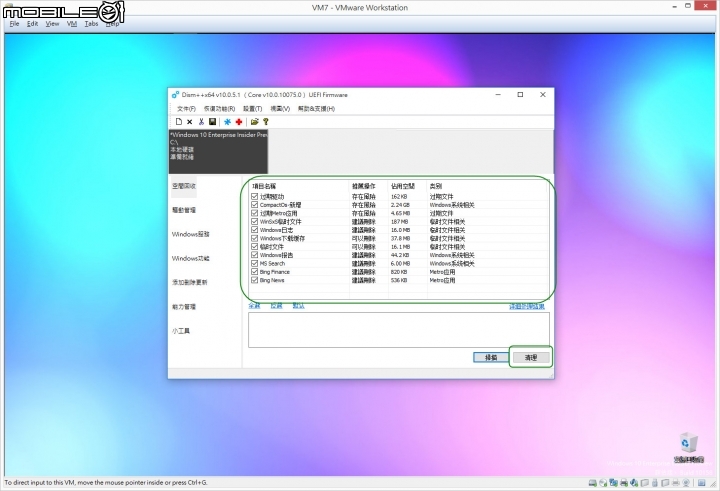The height and width of the screenshot is (491, 720).
Task: Open the VMware File menu
Action: [14, 24]
